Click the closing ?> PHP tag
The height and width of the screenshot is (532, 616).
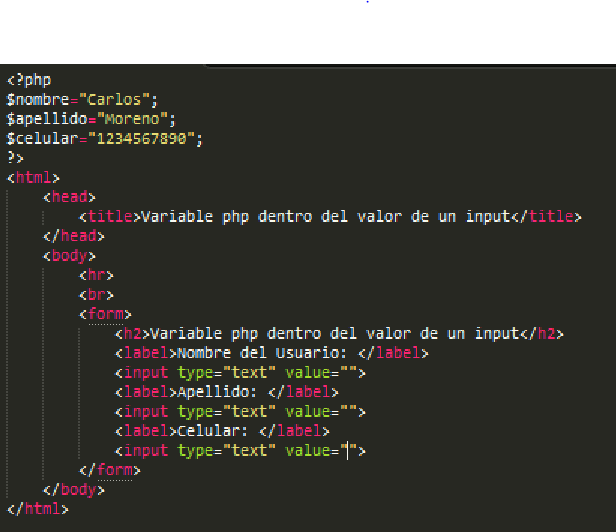[16, 158]
